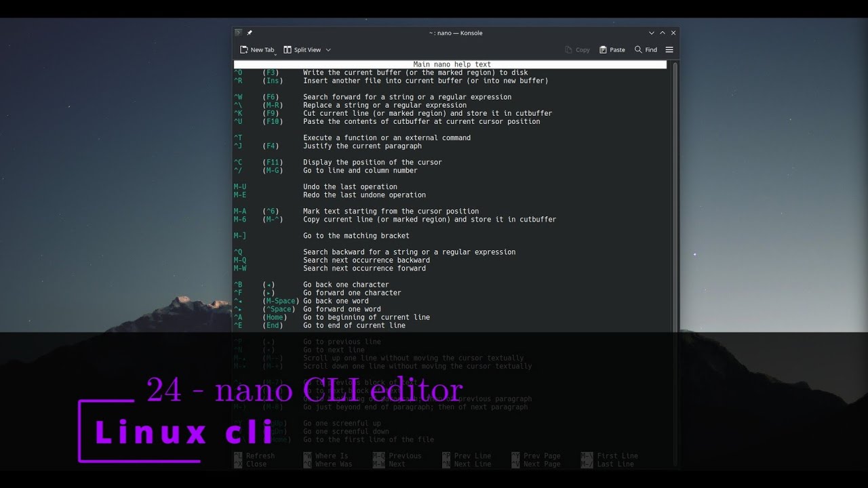The width and height of the screenshot is (868, 488).
Task: Click 'Go forward one character' line
Action: pyautogui.click(x=352, y=293)
